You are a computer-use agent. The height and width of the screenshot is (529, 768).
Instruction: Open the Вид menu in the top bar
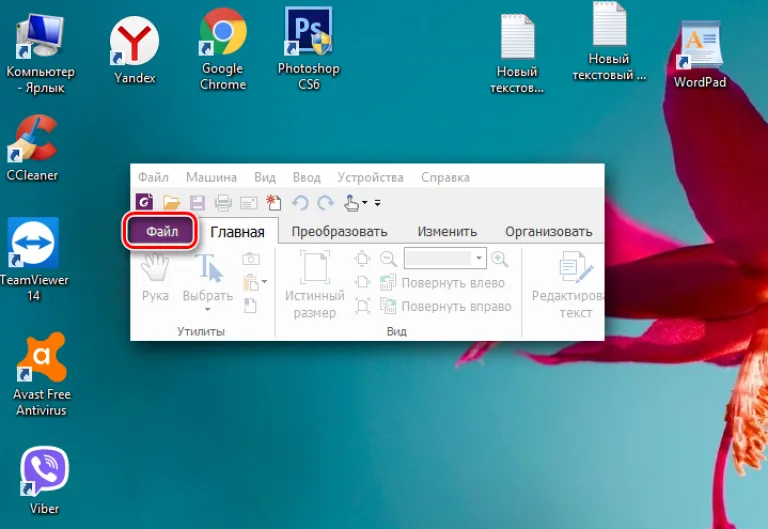(265, 177)
